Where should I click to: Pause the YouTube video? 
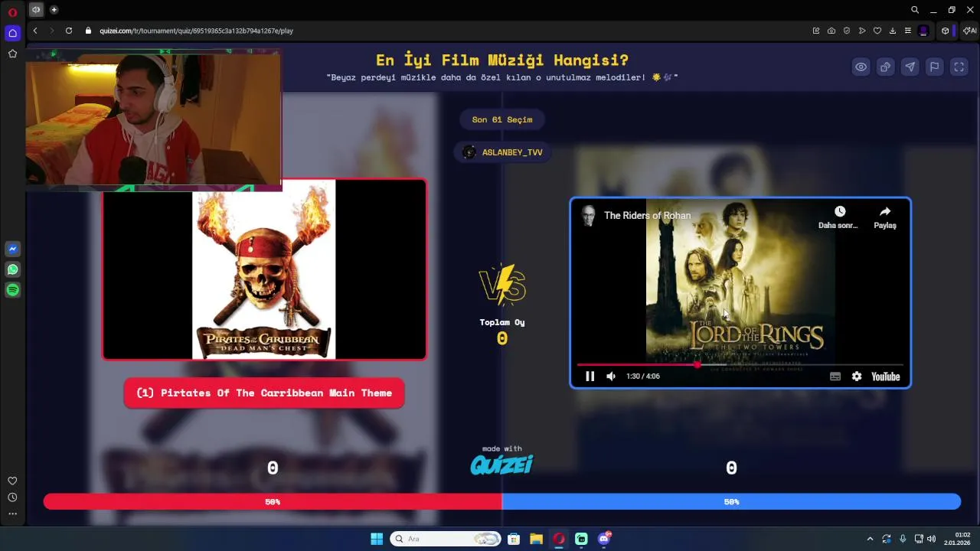pos(590,377)
